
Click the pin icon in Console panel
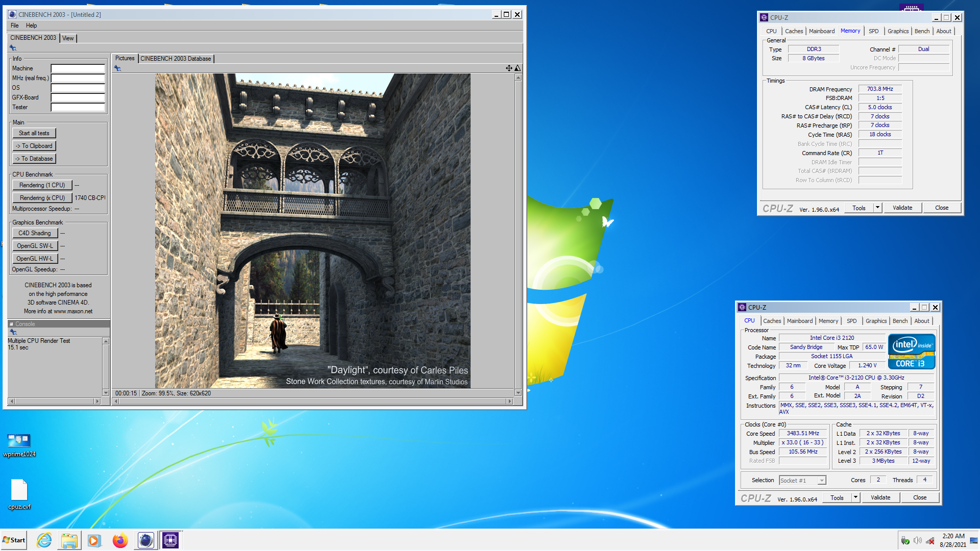tap(13, 332)
